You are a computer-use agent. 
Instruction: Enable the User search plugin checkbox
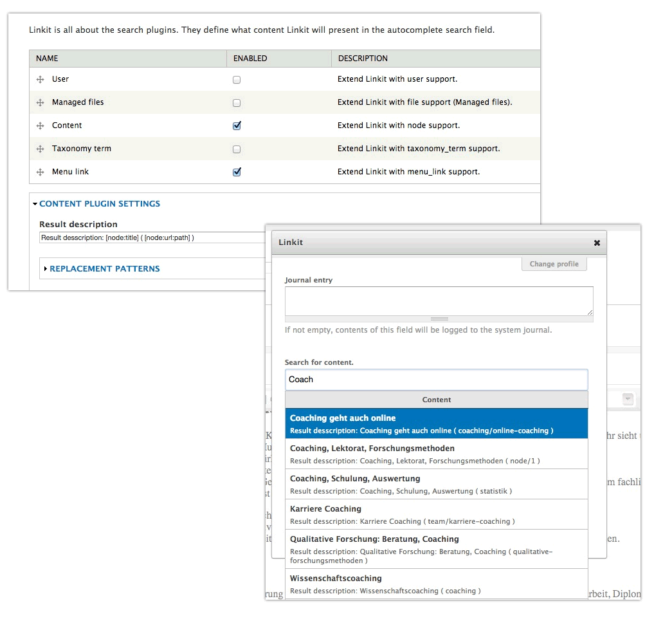[x=237, y=80]
